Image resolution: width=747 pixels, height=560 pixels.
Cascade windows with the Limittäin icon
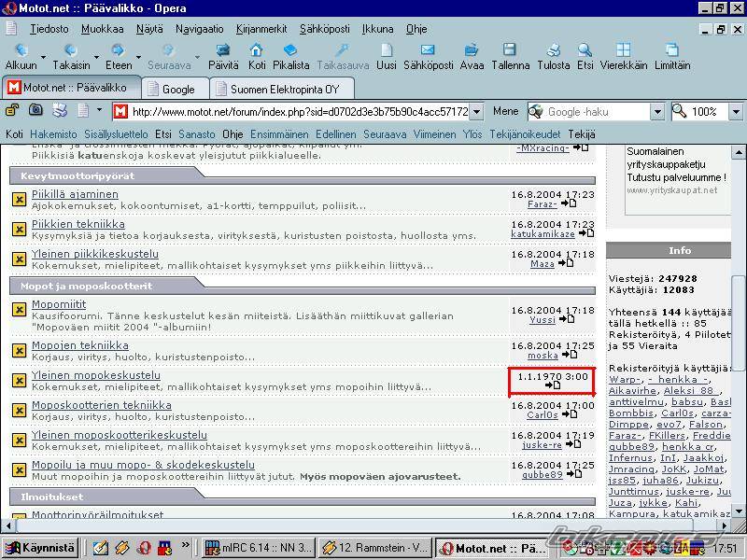672,50
